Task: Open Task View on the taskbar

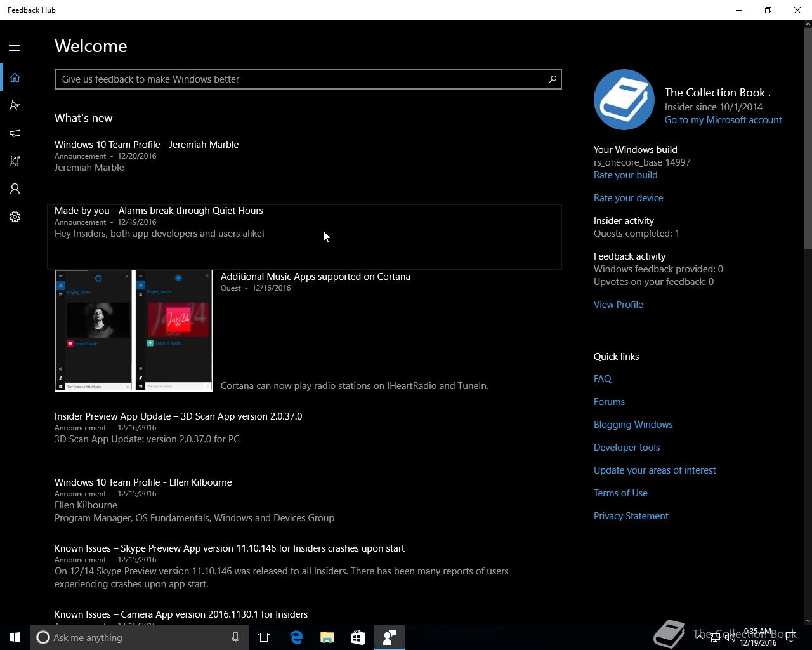Action: pyautogui.click(x=264, y=637)
